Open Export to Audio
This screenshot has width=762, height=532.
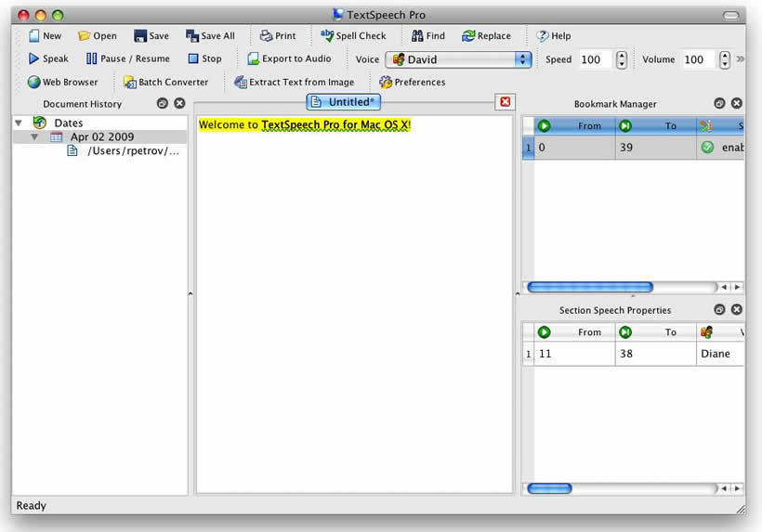coord(289,58)
